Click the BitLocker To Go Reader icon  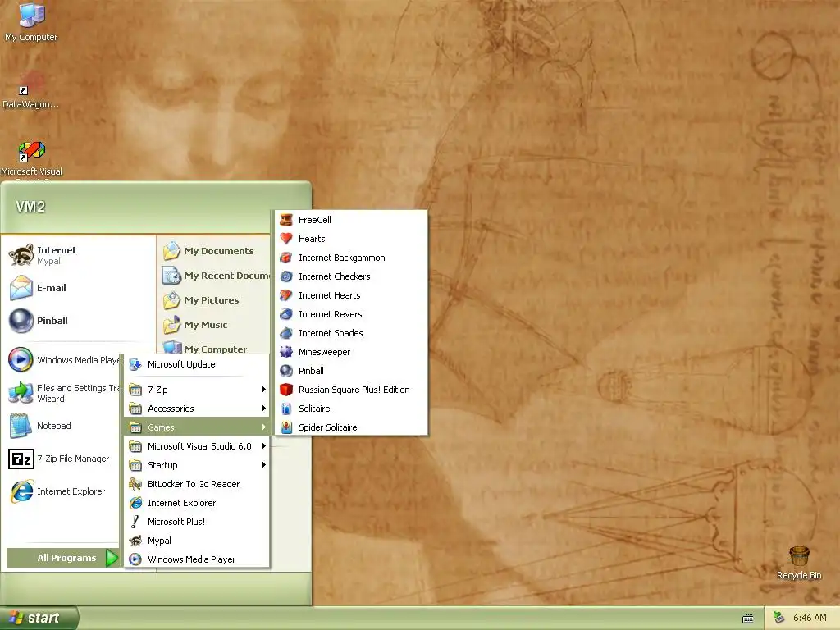coord(135,484)
